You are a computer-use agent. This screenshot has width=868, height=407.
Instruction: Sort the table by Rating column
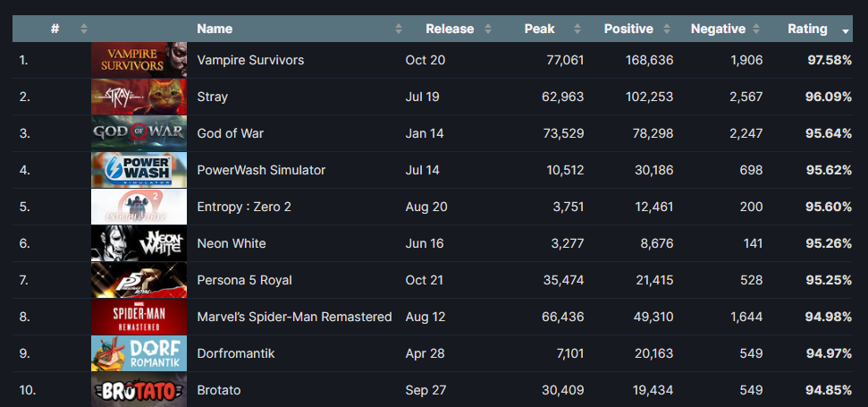click(807, 29)
